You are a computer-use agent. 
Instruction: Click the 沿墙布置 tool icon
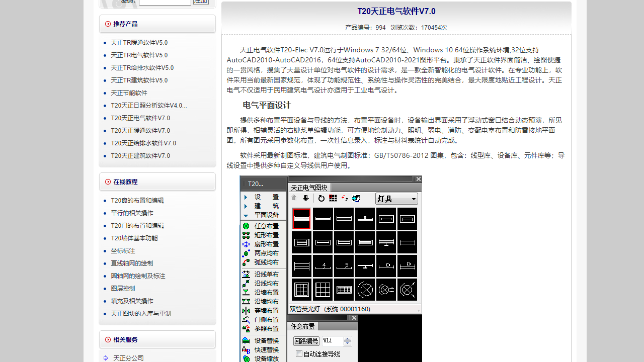246,293
